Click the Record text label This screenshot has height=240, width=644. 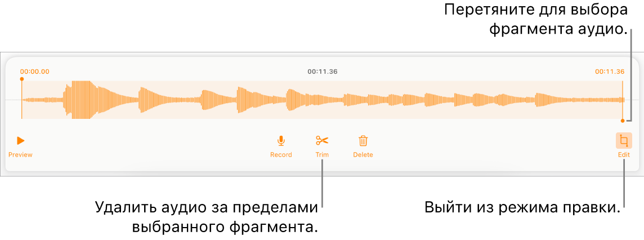click(281, 155)
